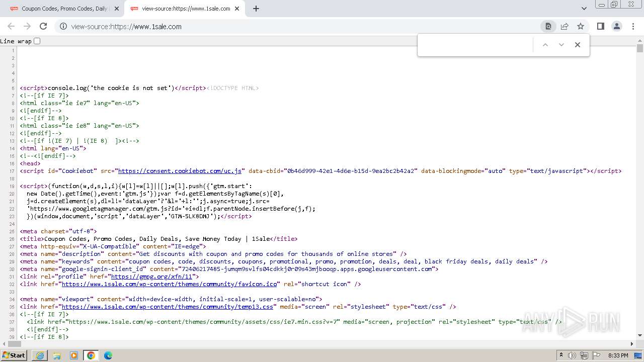Click the meta keywords line 29
Viewport: 644px width, 362px height.
tap(284, 261)
